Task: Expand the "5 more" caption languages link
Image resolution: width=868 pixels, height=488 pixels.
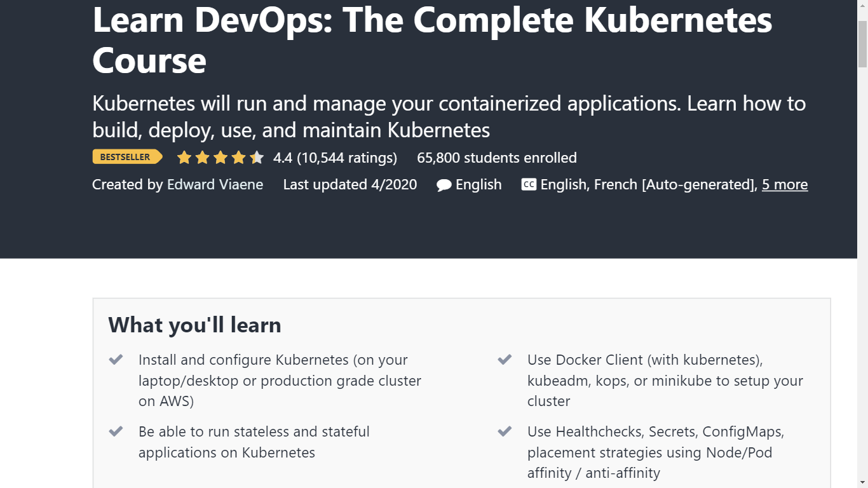Action: (785, 184)
